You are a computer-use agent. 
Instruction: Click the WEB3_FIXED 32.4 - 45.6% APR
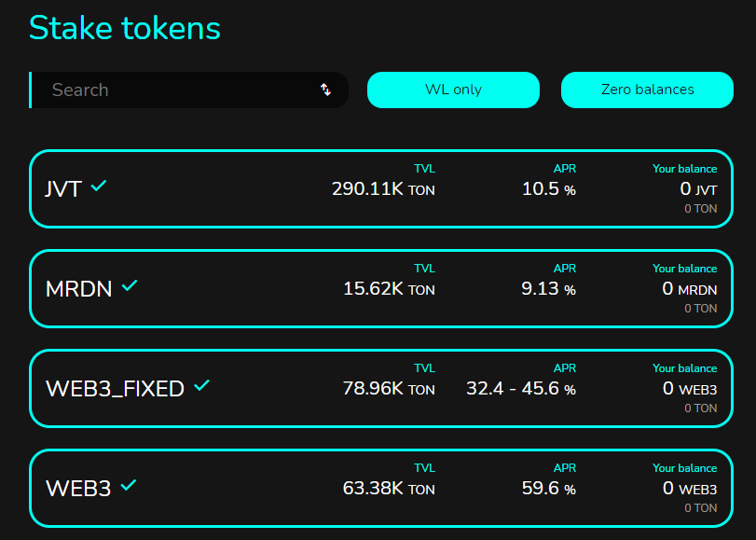(520, 388)
